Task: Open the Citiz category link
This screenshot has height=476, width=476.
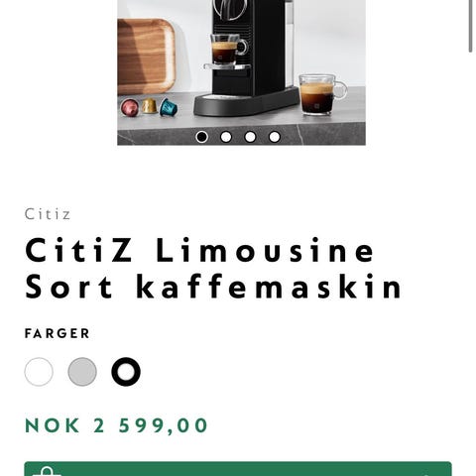Action: pos(48,214)
